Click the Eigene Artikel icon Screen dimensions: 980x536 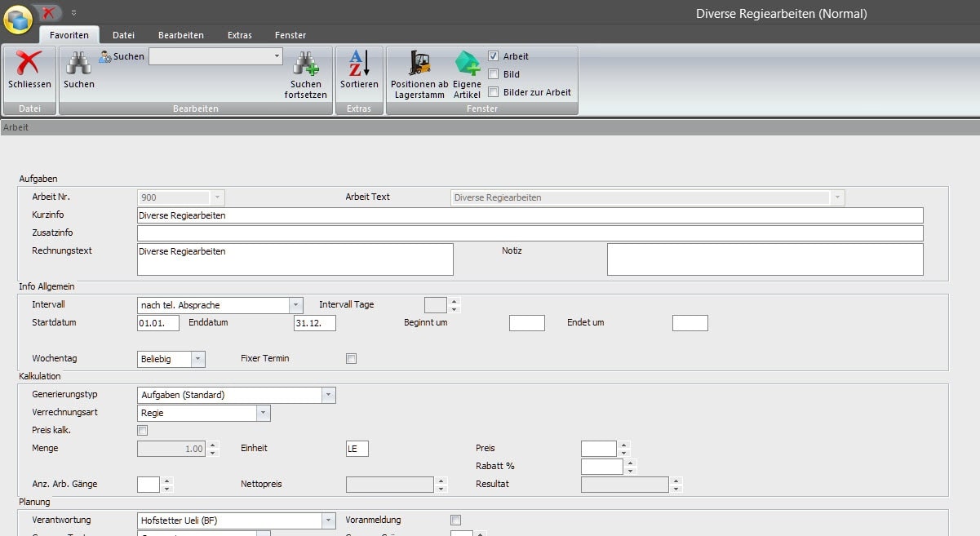pyautogui.click(x=467, y=64)
